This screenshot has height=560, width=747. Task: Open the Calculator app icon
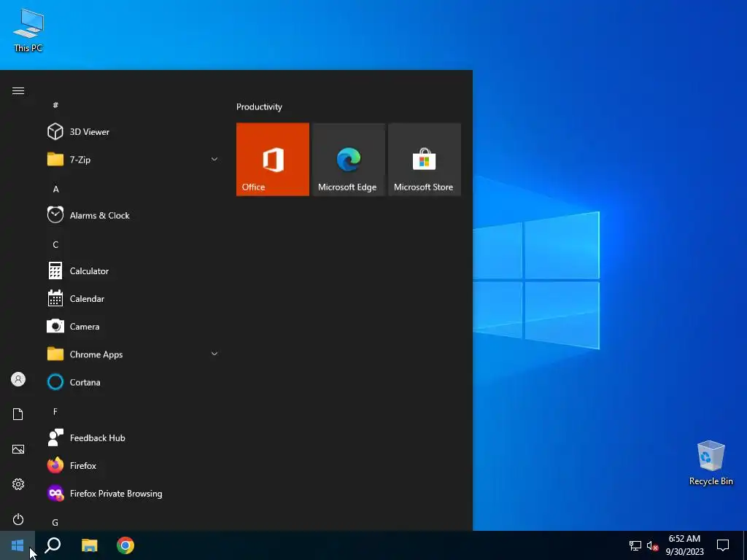click(x=55, y=271)
